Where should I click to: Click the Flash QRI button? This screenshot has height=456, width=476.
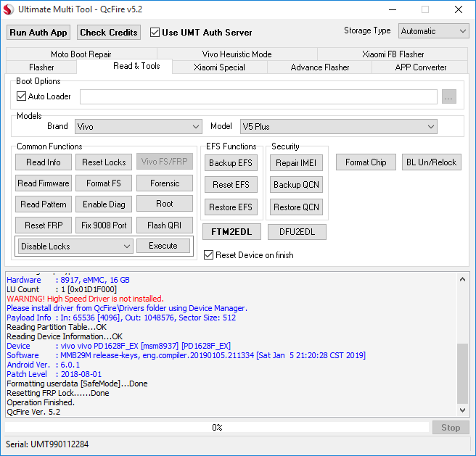pos(165,225)
